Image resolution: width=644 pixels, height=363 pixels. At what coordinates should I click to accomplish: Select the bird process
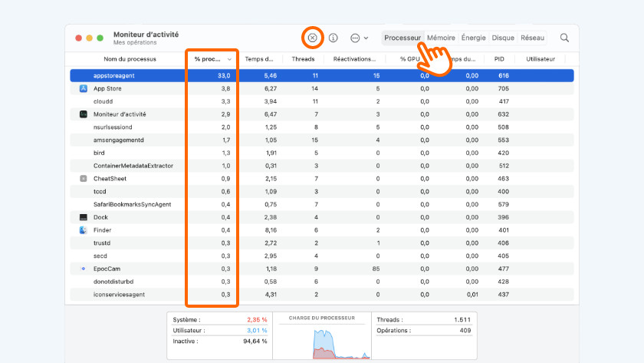(x=322, y=153)
